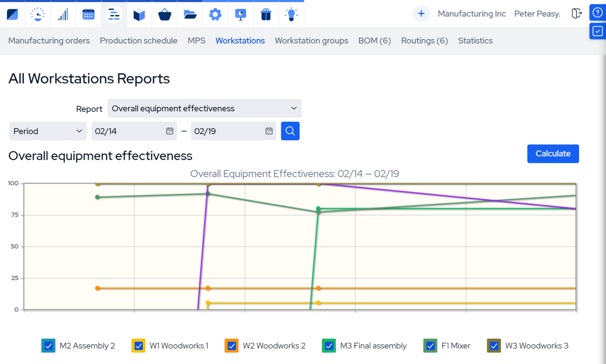The image size is (606, 364).
Task: Open the Period dropdown
Action: coord(48,131)
